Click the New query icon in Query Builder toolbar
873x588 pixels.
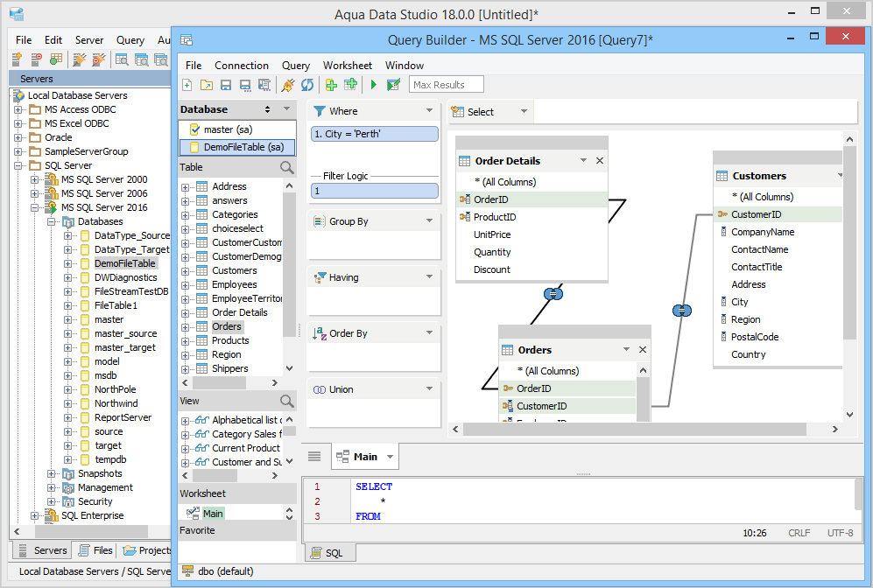[187, 85]
